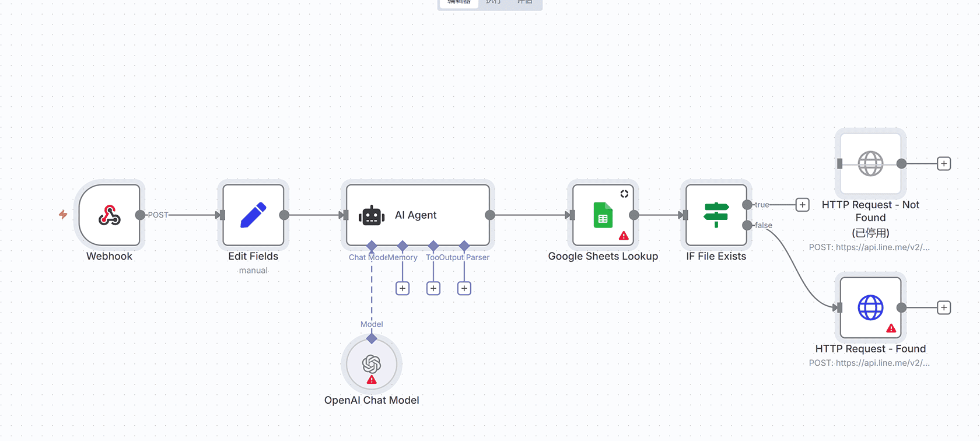The image size is (980, 441).
Task: Add a node after HTTP Request - Found
Action: [x=944, y=307]
